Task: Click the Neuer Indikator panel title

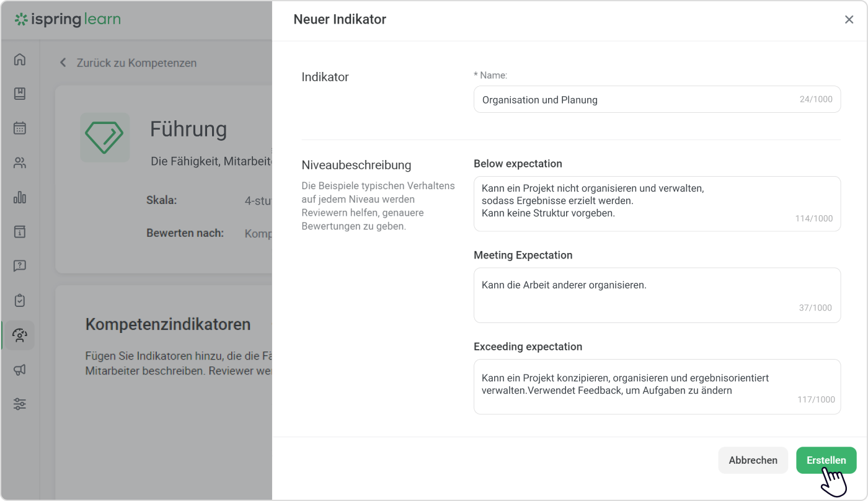Action: 340,20
